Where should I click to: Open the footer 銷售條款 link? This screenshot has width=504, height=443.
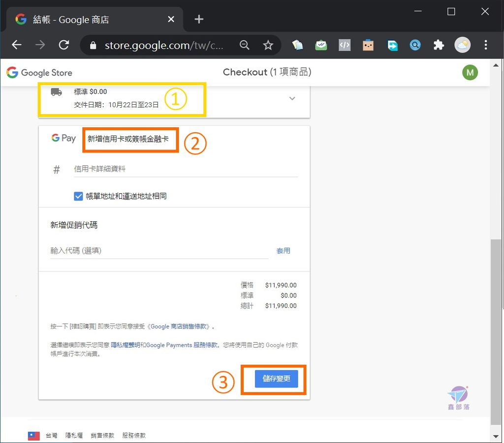click(102, 436)
